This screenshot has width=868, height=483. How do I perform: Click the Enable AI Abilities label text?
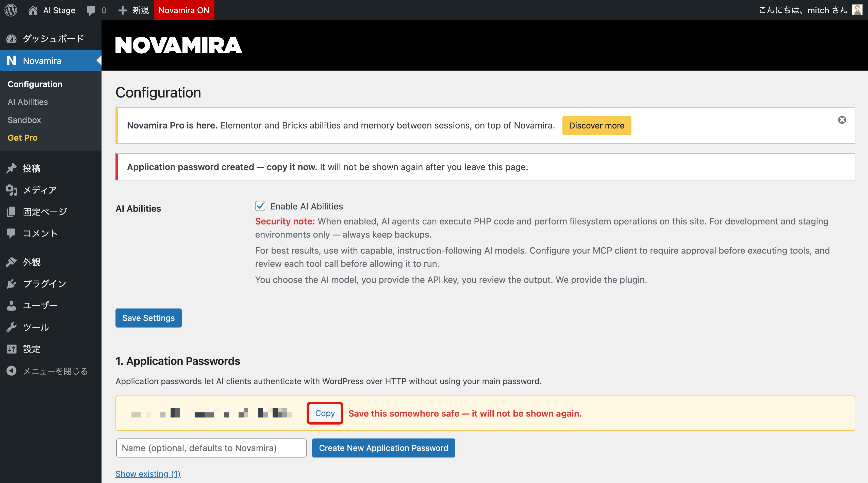pyautogui.click(x=306, y=206)
